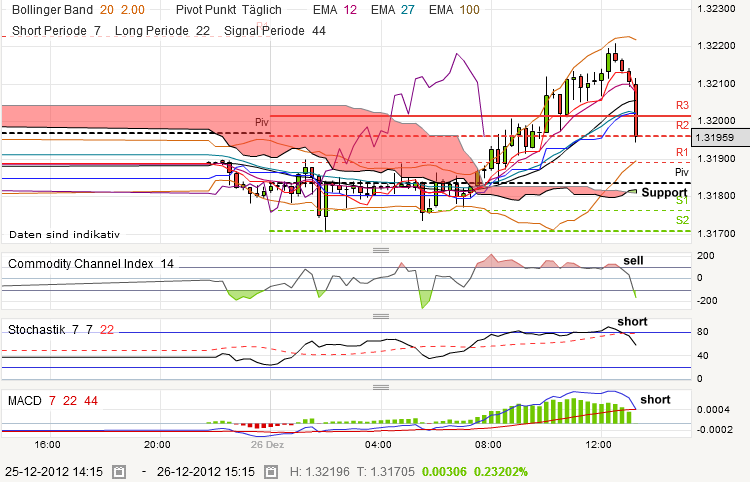Select the Commodity Channel Index 14 label
The image size is (750, 482).
(91, 264)
